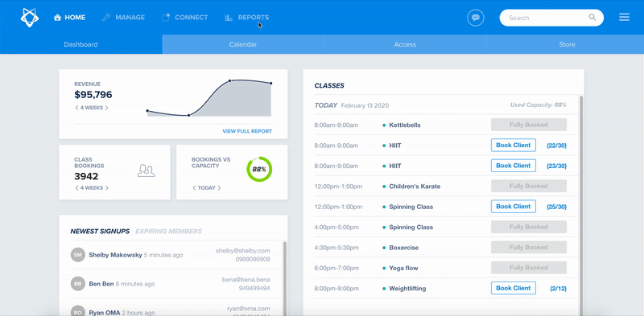
Task: Click the search magnifier icon
Action: (592, 17)
